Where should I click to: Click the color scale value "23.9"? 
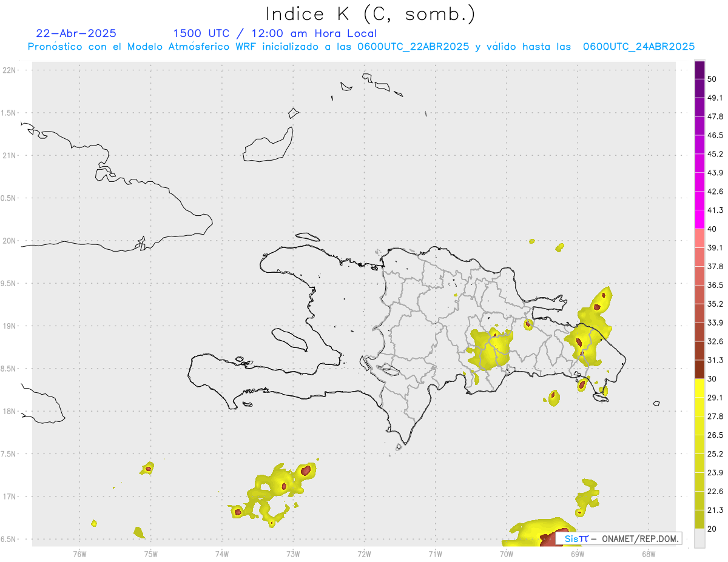point(715,472)
